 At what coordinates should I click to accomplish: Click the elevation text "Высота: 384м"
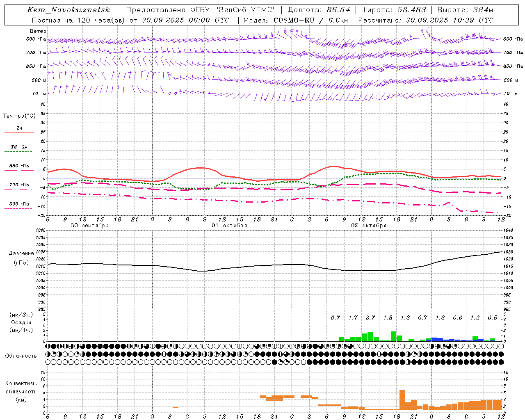[465, 10]
